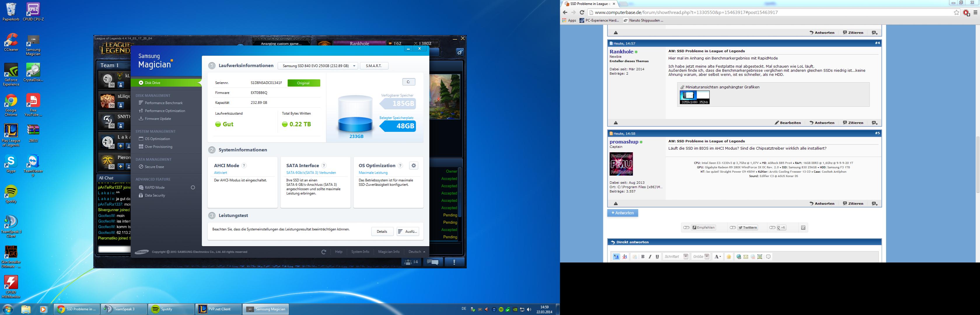Click the S.M.A.R.T. button
The height and width of the screenshot is (315, 980).
click(x=373, y=66)
